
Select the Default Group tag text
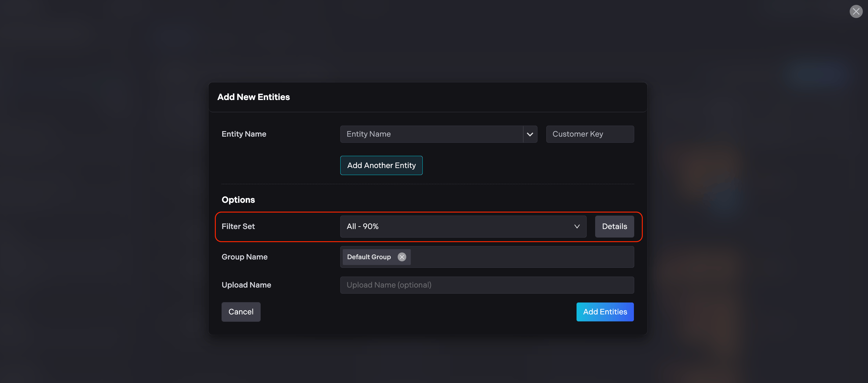point(369,257)
